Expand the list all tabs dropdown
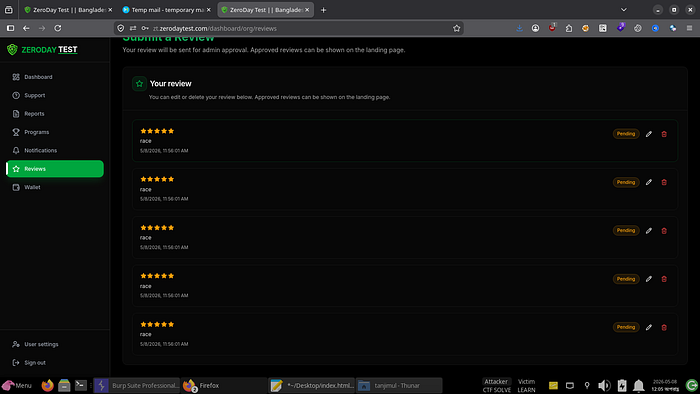Image resolution: width=700 pixels, height=394 pixels. click(x=624, y=9)
